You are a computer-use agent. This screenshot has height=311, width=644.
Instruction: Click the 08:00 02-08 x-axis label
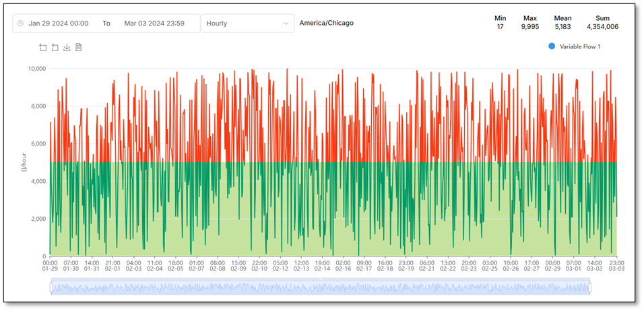[218, 265]
